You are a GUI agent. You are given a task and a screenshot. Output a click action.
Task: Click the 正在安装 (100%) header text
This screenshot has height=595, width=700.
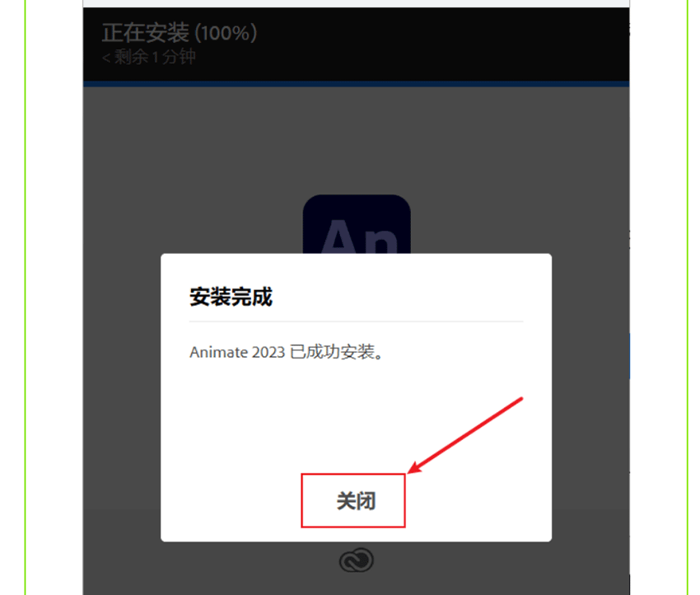click(x=180, y=33)
